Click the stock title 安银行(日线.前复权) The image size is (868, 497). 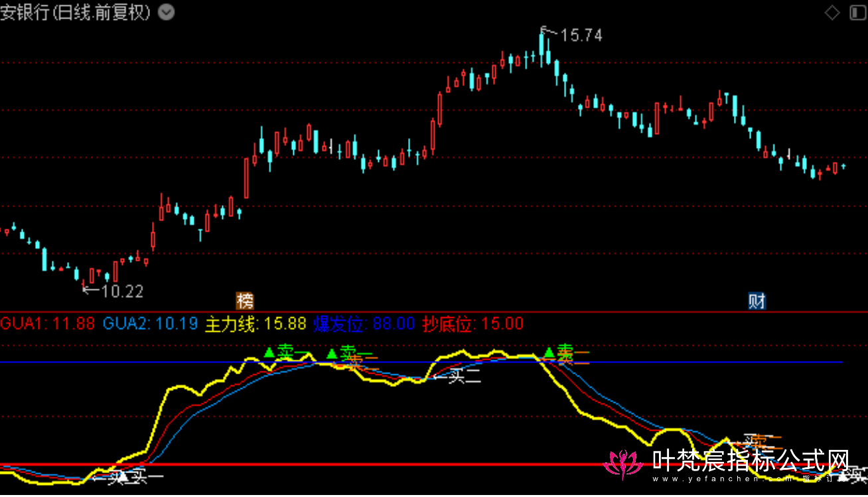click(76, 12)
